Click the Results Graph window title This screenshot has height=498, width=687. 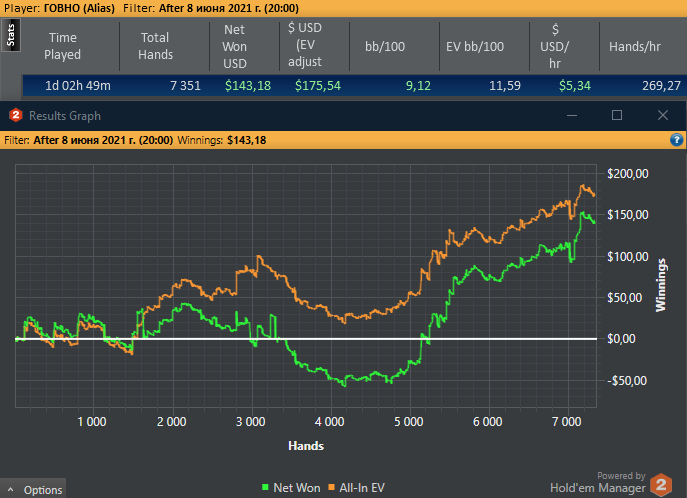pyautogui.click(x=65, y=116)
